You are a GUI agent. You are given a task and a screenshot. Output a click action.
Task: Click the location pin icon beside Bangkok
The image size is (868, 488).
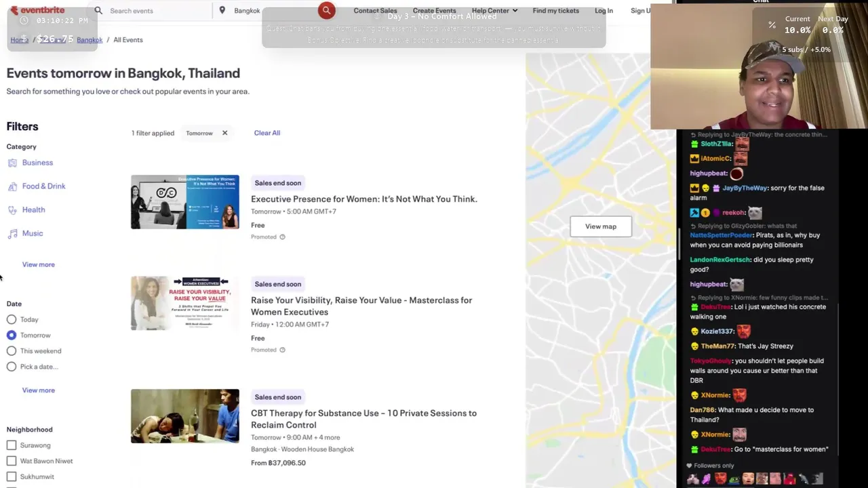pos(222,10)
